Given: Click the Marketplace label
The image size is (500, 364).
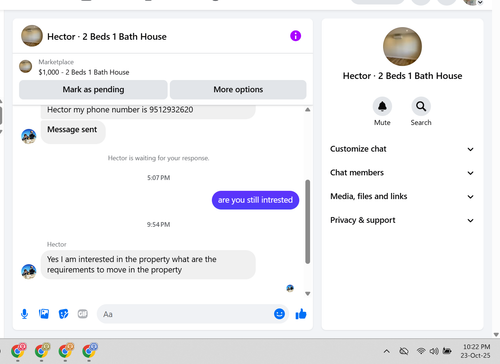Looking at the screenshot, I should click(56, 62).
